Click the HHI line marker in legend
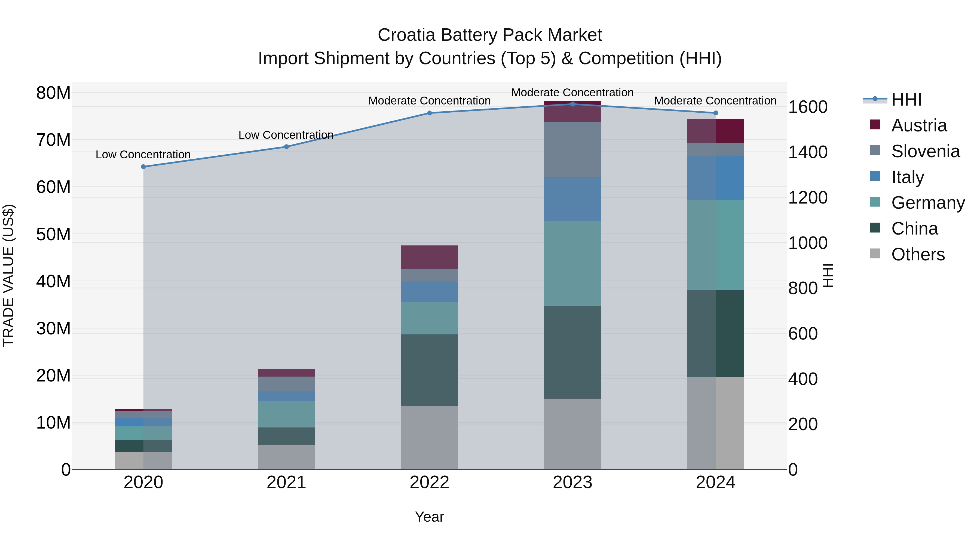 (x=875, y=99)
